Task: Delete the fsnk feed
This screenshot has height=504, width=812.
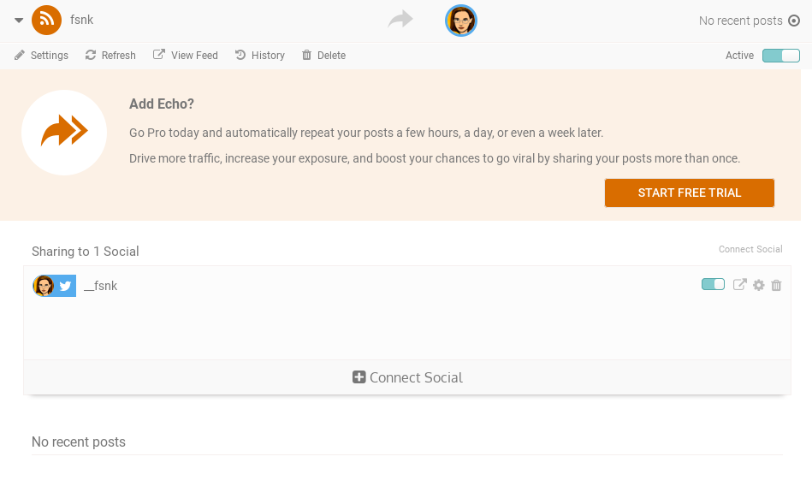Action: (x=323, y=56)
